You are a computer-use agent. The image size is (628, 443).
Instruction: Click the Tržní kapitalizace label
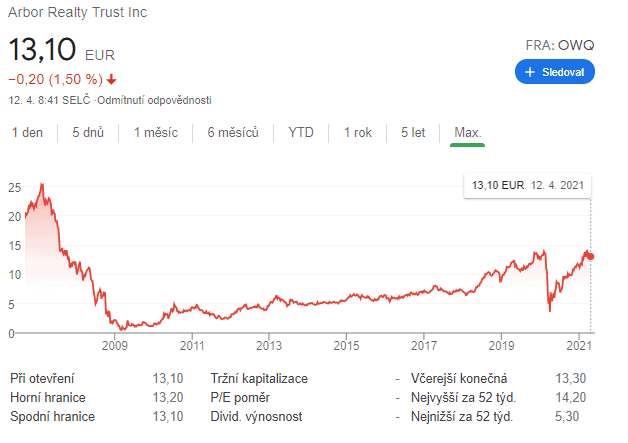click(x=259, y=378)
